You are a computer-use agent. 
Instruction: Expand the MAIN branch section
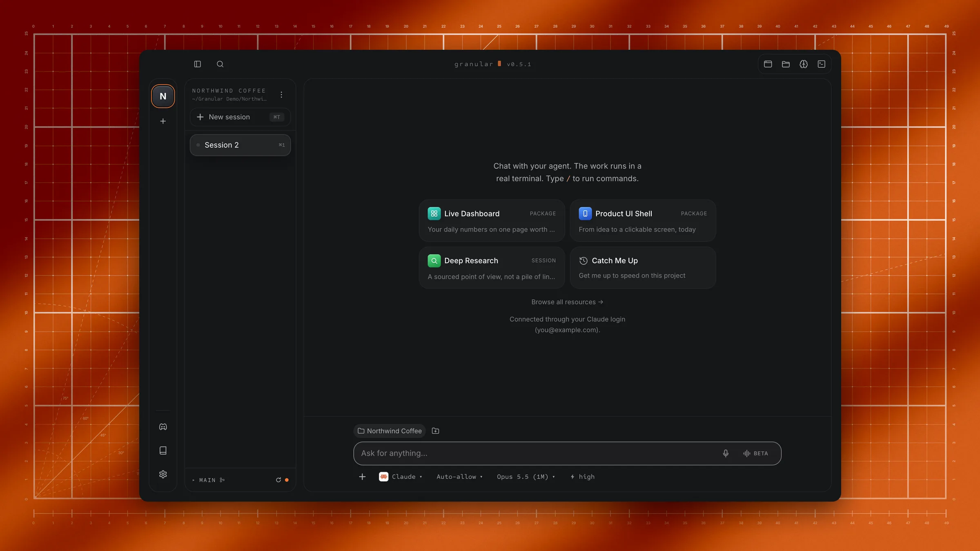pos(209,480)
